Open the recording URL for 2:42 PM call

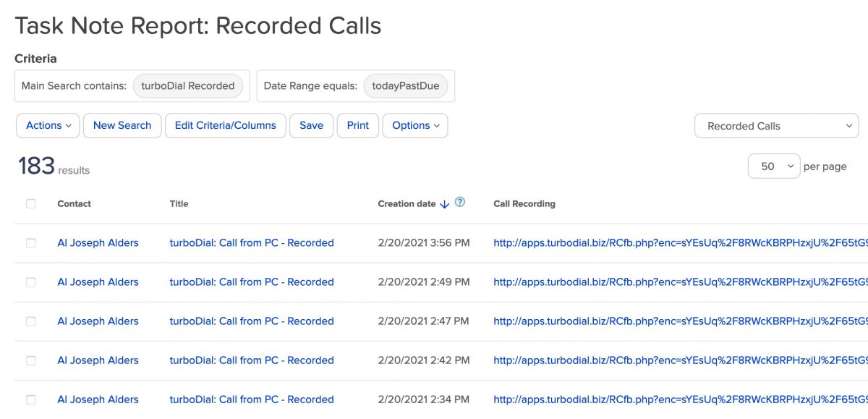(680, 360)
